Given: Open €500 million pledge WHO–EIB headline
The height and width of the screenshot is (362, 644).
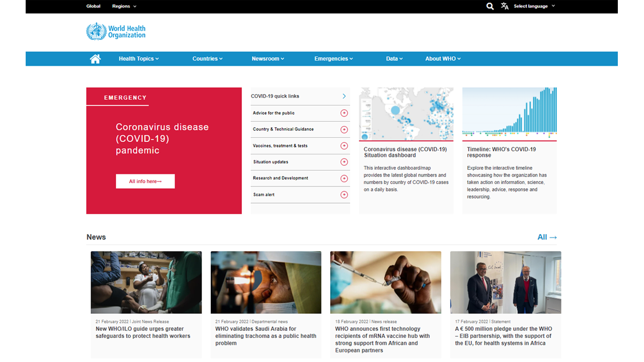Looking at the screenshot, I should pos(504,336).
